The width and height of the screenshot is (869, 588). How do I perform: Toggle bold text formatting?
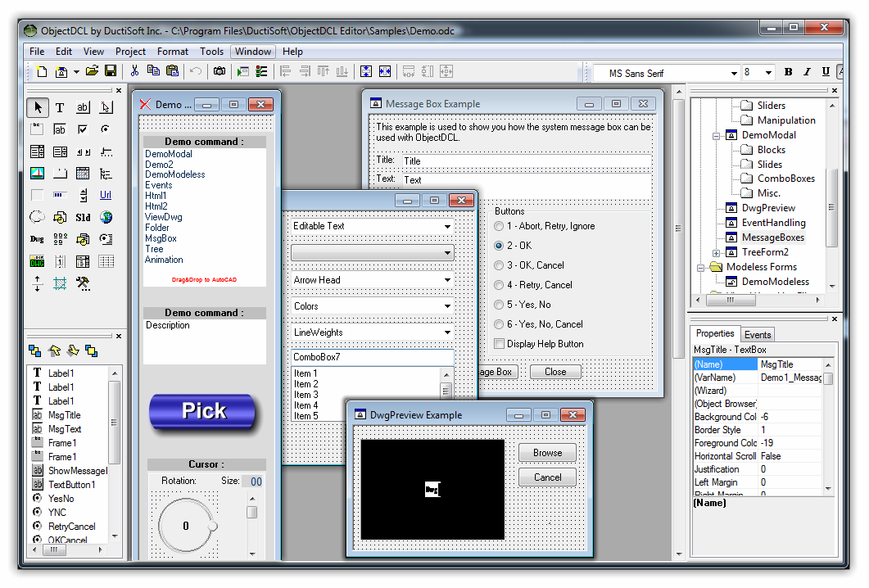[788, 72]
